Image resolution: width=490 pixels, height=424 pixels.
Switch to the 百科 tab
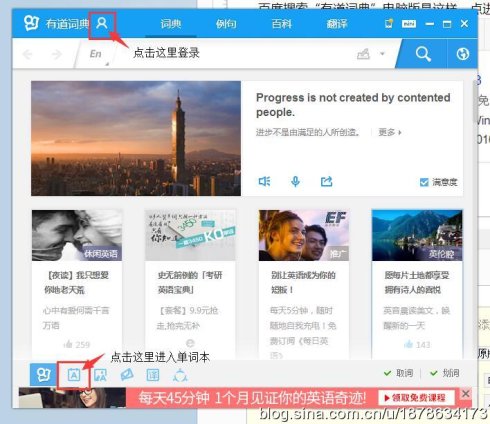click(282, 24)
